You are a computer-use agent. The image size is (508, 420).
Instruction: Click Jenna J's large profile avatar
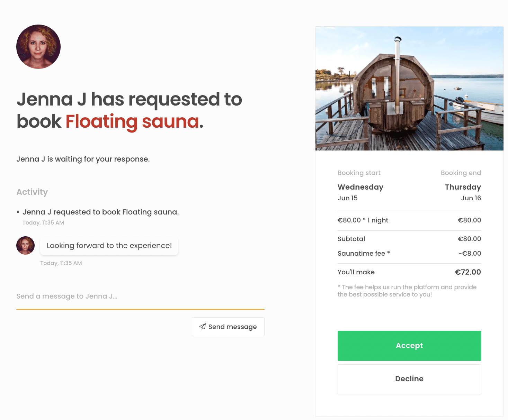(38, 47)
